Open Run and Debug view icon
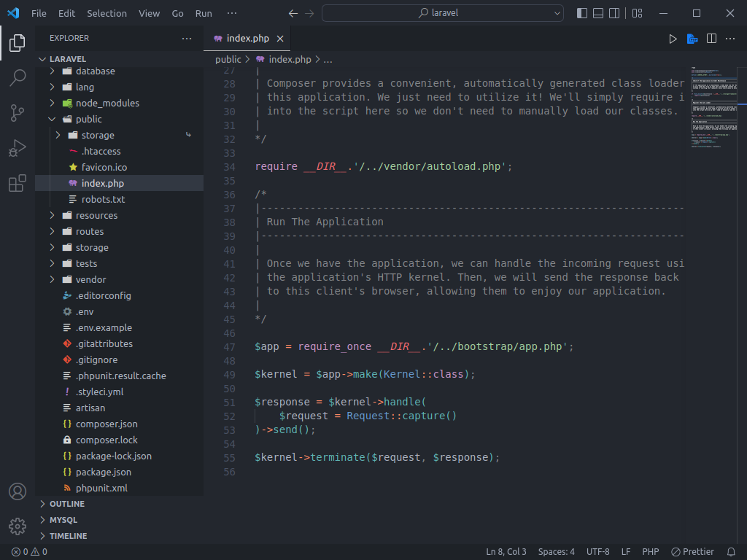747x560 pixels. [x=18, y=148]
